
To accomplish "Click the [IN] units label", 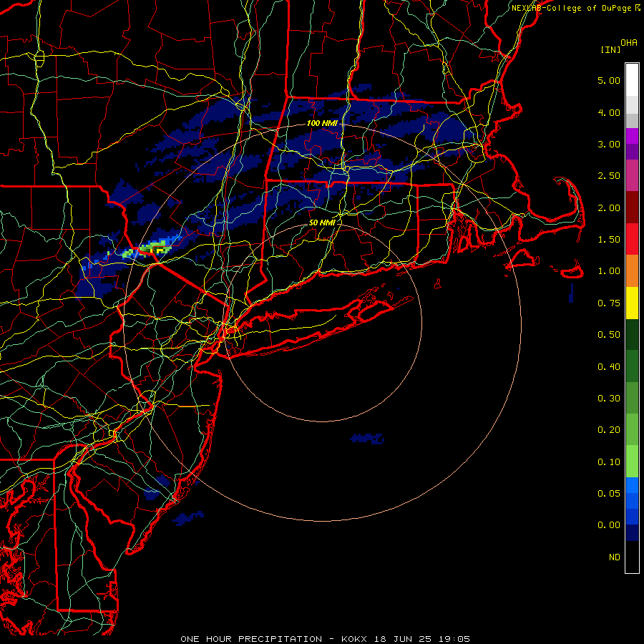I will click(x=610, y=49).
